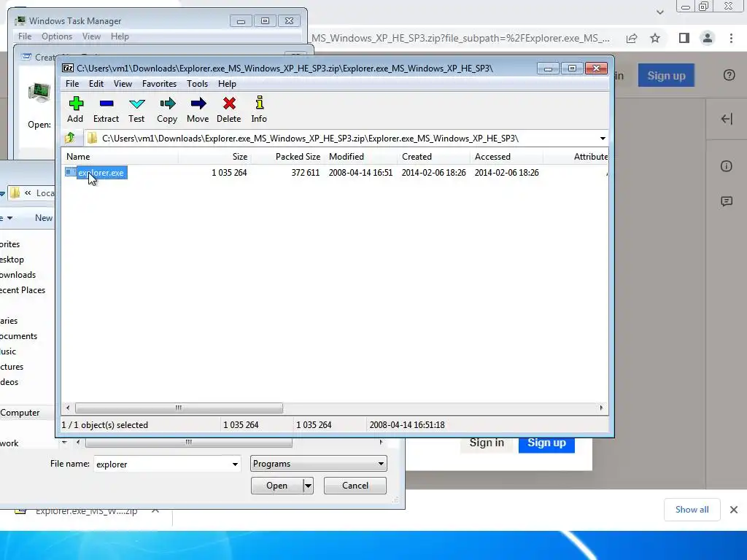Image resolution: width=747 pixels, height=560 pixels.
Task: Click right arrow of 7-Zip horizontal scrollbar
Action: (x=601, y=408)
